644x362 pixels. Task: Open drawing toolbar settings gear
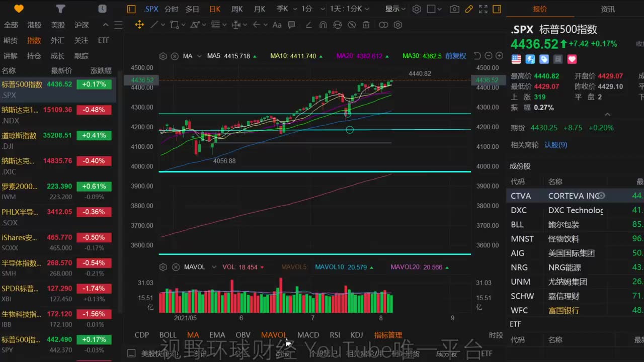(398, 25)
